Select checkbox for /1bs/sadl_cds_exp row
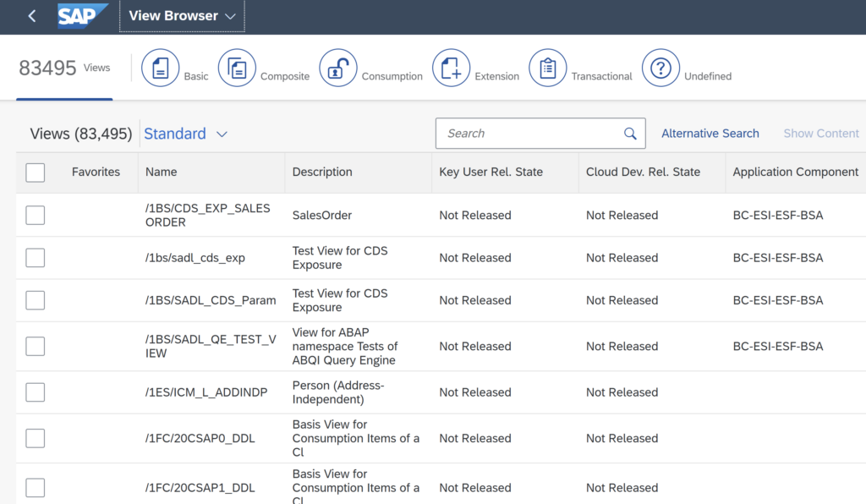 pyautogui.click(x=36, y=258)
